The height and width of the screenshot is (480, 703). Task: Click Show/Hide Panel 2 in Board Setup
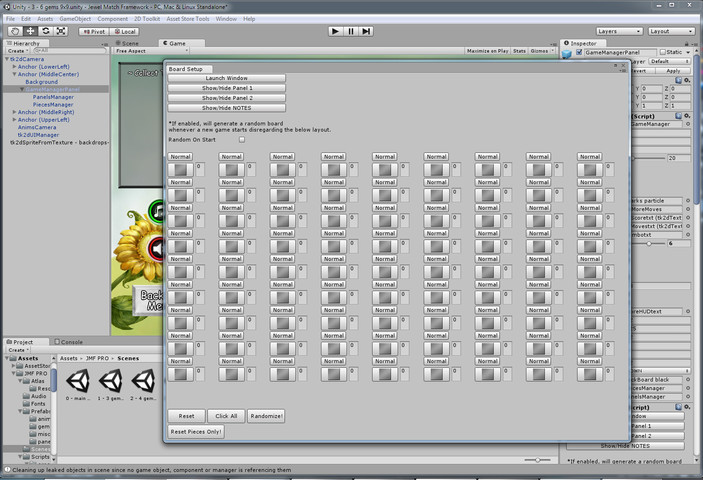click(226, 98)
